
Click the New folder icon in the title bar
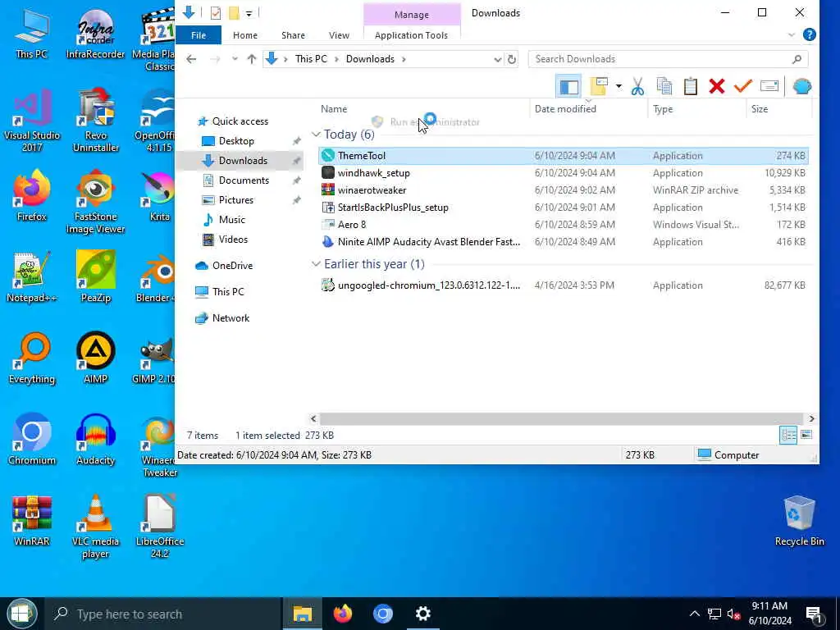pyautogui.click(x=234, y=13)
